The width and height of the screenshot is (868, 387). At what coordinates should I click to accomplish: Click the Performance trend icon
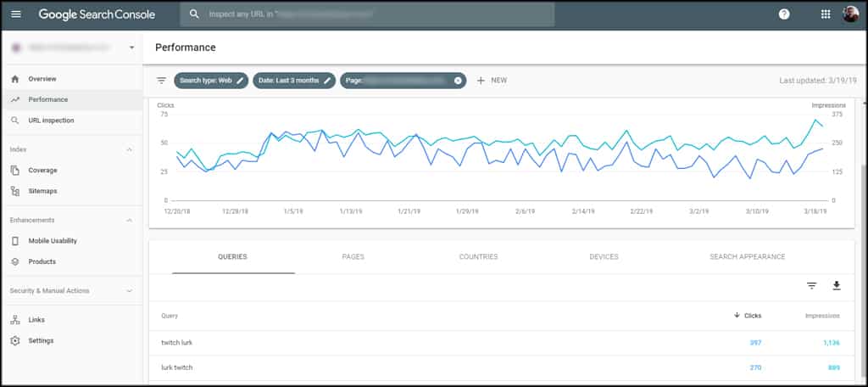pos(15,100)
